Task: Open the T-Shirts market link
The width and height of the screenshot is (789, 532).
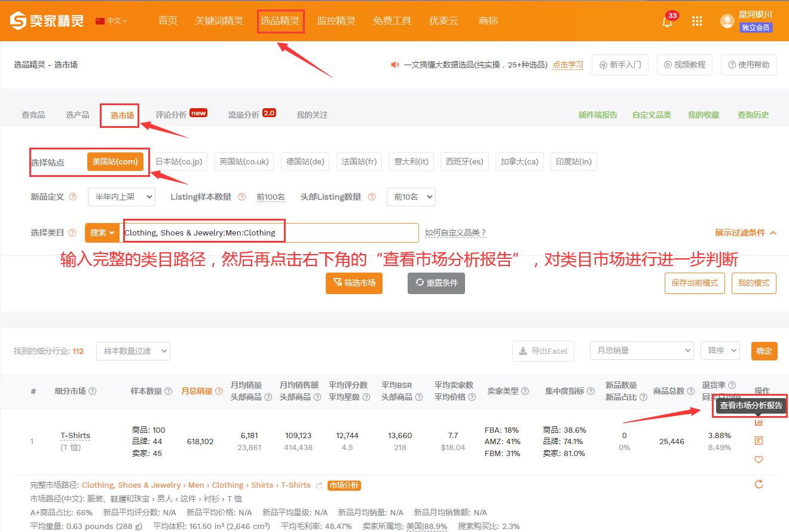Action: pos(75,435)
